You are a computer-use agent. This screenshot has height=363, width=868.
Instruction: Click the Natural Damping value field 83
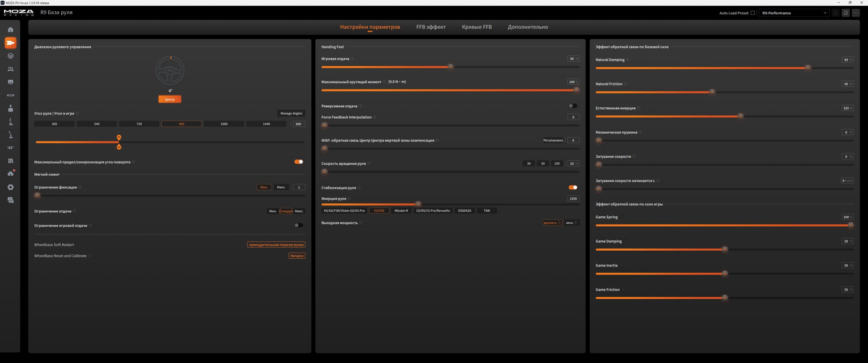[x=848, y=60]
